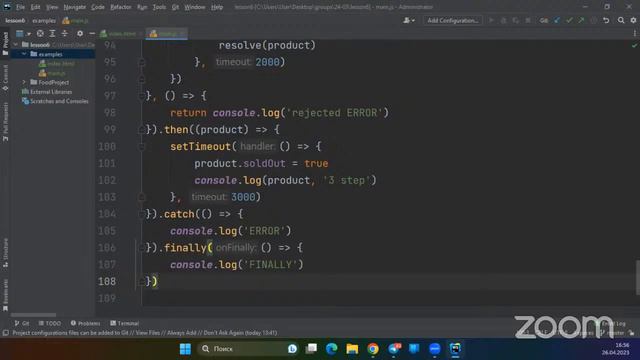
Task: Open Search Everywhere magnifier icon
Action: [621, 20]
